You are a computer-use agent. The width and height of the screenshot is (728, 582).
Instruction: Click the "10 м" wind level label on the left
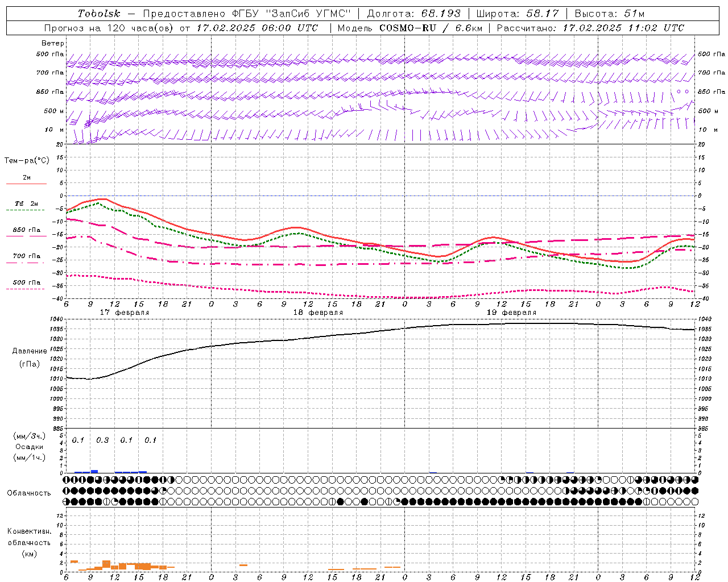tap(55, 130)
